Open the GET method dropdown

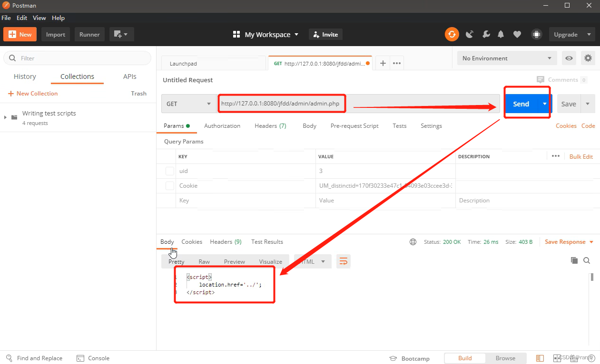(189, 104)
